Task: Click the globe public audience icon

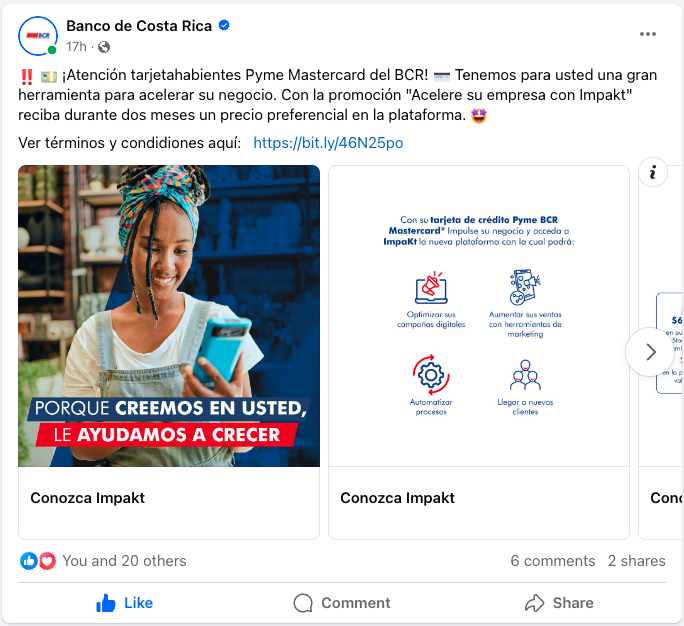Action: click(104, 47)
